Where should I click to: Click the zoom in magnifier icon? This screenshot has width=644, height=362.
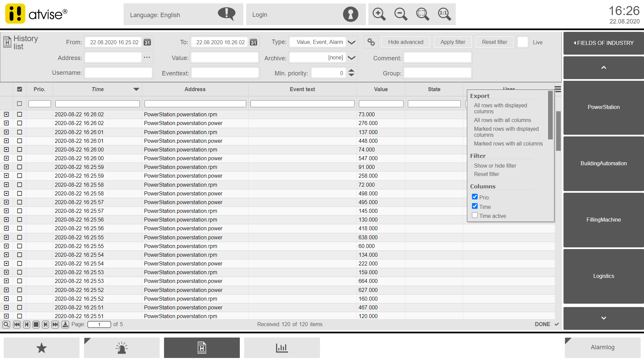pos(379,14)
